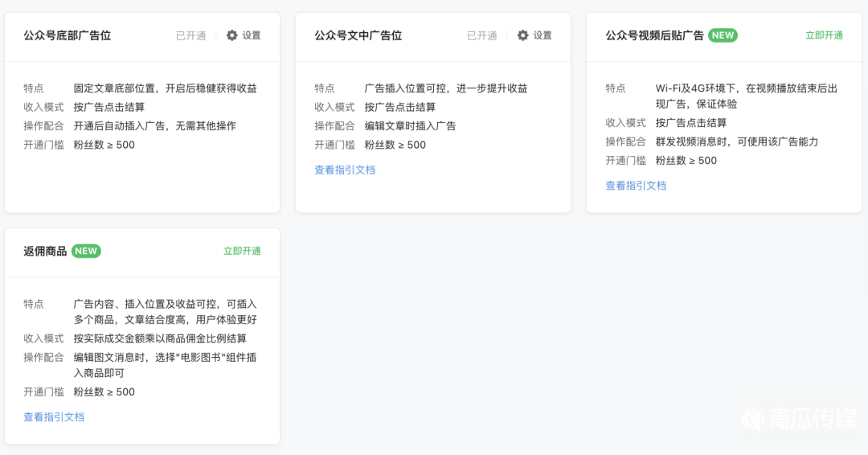Select the 公众号视频后贴广告 card title
868x455 pixels.
(x=654, y=35)
